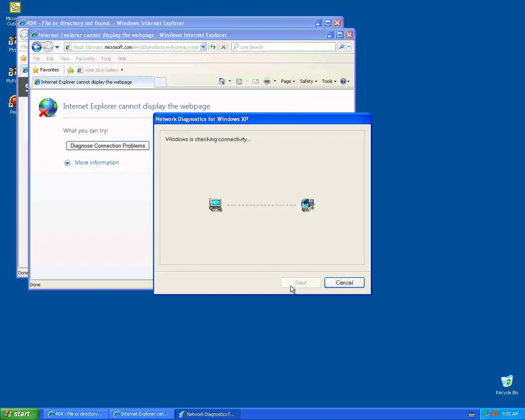Click the 'Windows is checking connectivity...' text
The width and height of the screenshot is (525, 420).
tap(208, 139)
